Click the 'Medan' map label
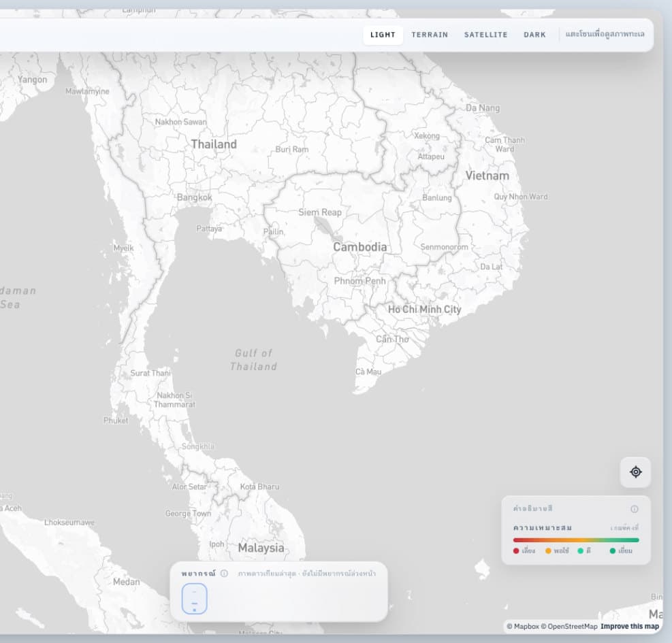 [127, 582]
